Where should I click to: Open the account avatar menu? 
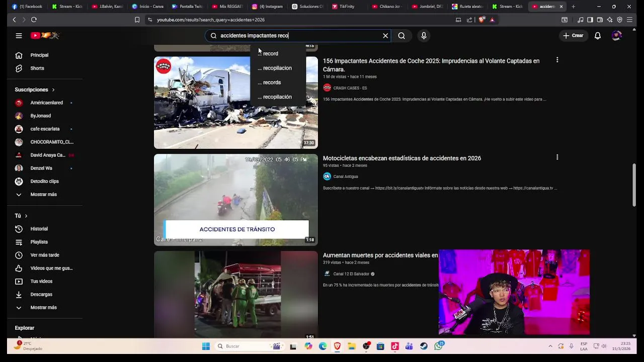click(x=617, y=36)
